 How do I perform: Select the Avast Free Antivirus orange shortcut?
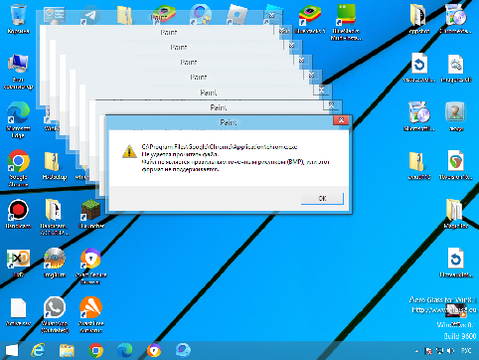[91, 314]
